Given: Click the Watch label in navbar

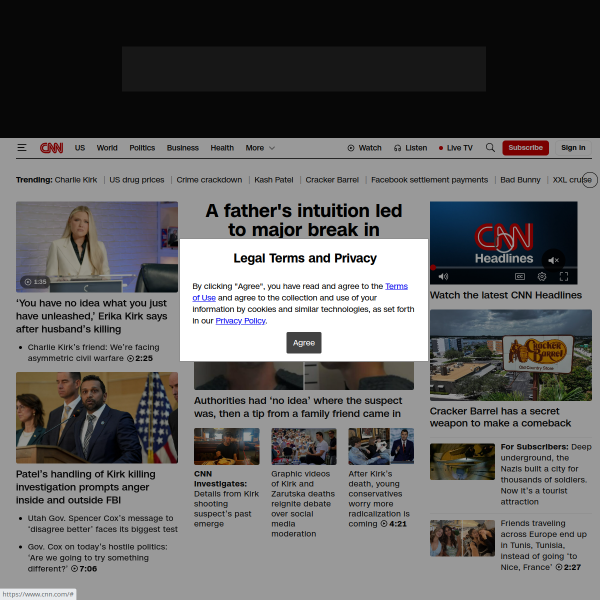Looking at the screenshot, I should tap(370, 148).
